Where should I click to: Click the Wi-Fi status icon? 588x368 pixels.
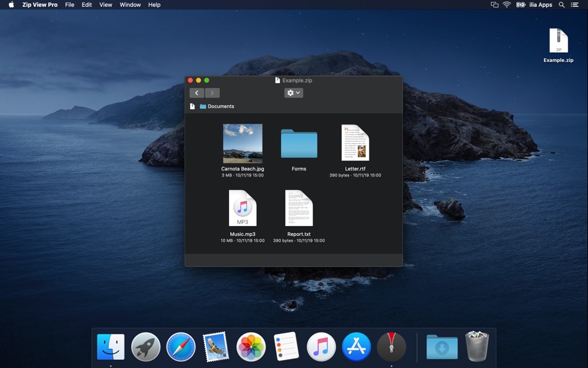point(507,5)
